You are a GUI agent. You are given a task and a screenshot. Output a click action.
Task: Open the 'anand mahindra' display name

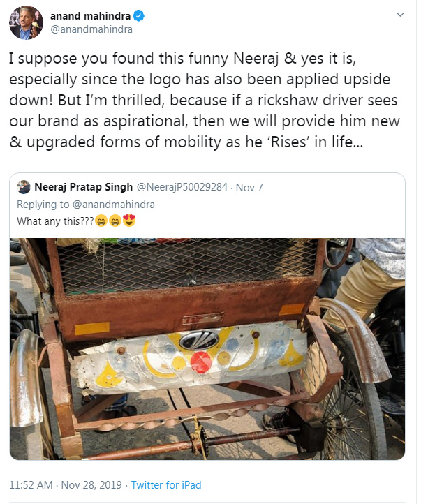tap(88, 15)
